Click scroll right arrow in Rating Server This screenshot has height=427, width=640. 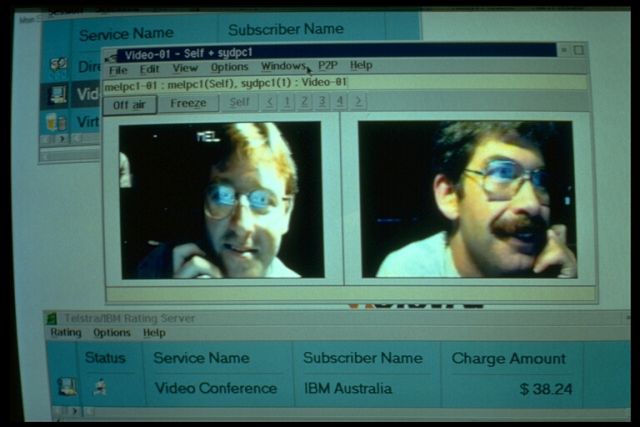[x=75, y=411]
